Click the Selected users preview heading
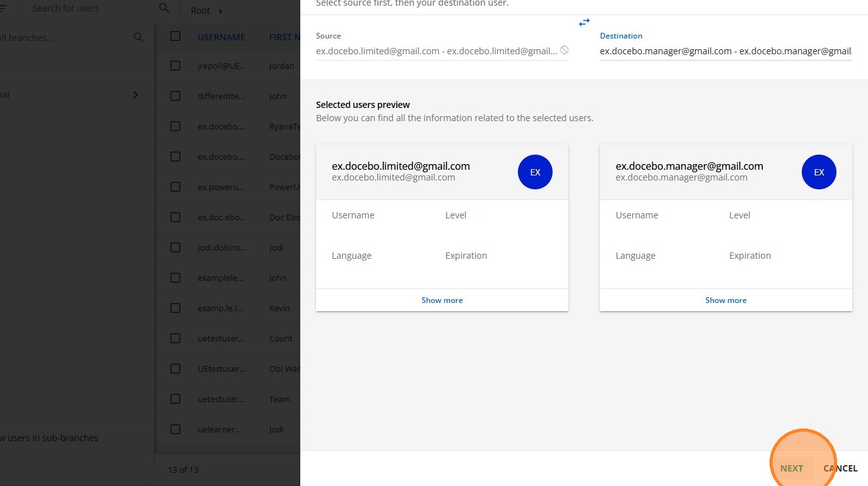The height and width of the screenshot is (486, 868). 363,105
